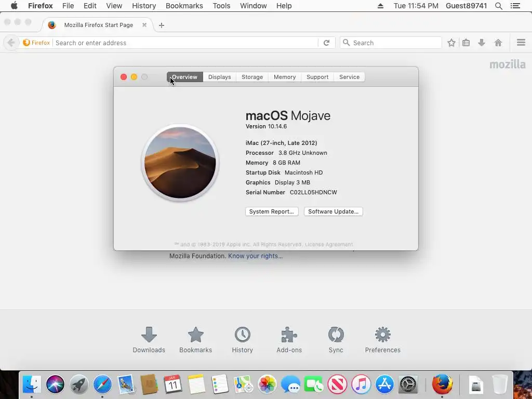Open News icon in the Dock
The image size is (532, 399).
click(x=338, y=384)
